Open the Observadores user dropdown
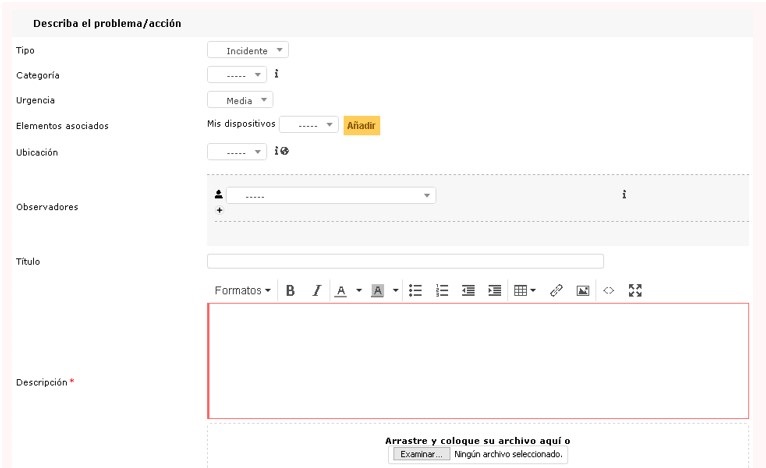Image resolution: width=766 pixels, height=468 pixels. point(330,196)
